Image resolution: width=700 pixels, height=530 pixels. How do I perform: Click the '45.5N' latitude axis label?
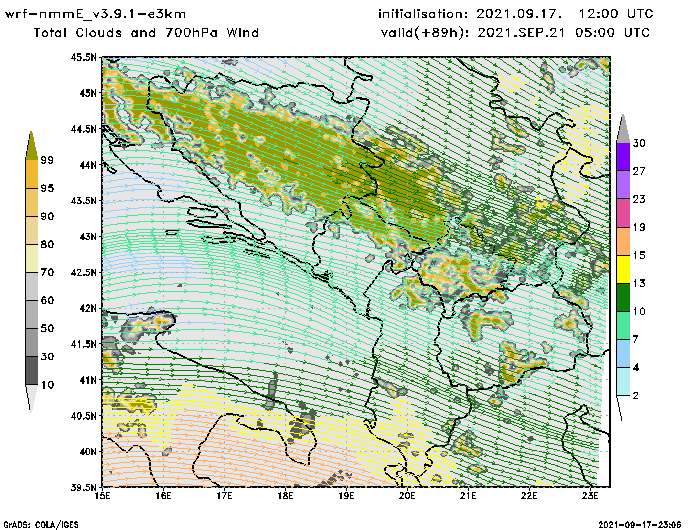coord(83,57)
